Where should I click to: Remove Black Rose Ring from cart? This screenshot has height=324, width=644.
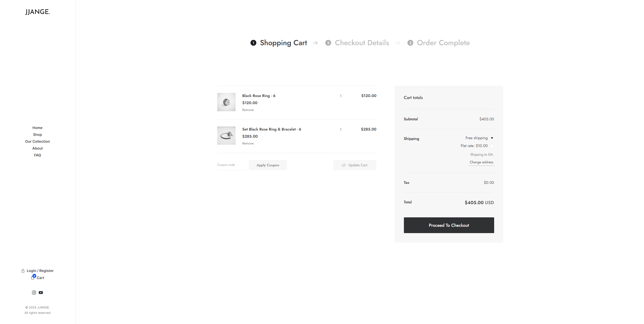coord(248,110)
